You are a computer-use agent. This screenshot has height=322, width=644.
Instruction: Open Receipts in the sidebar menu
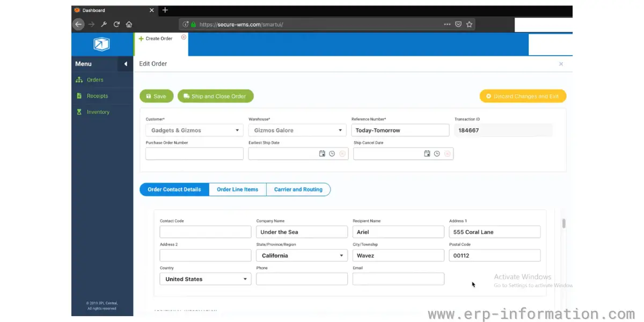(97, 96)
